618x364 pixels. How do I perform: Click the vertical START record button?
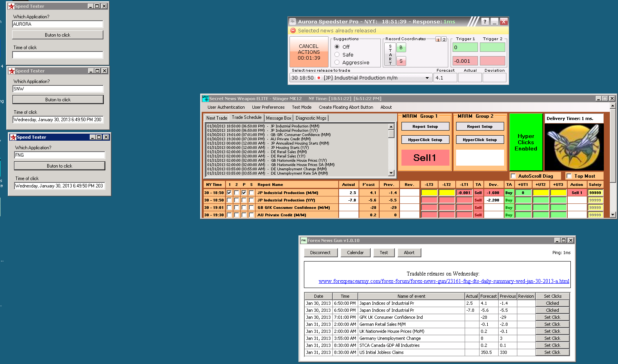[x=390, y=55]
